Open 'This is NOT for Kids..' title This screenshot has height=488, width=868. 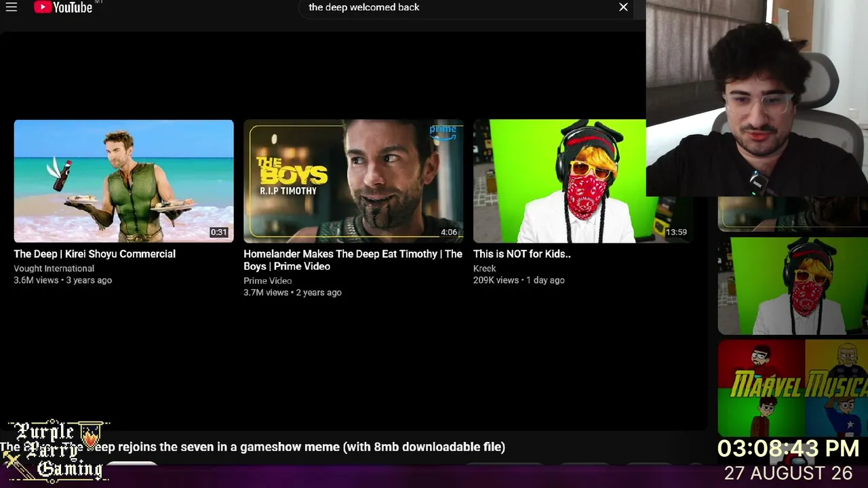521,254
